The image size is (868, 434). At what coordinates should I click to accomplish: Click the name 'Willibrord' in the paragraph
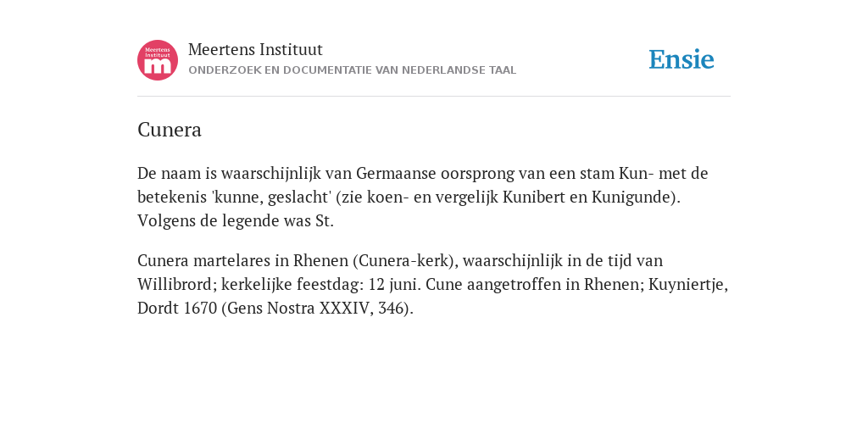click(177, 284)
